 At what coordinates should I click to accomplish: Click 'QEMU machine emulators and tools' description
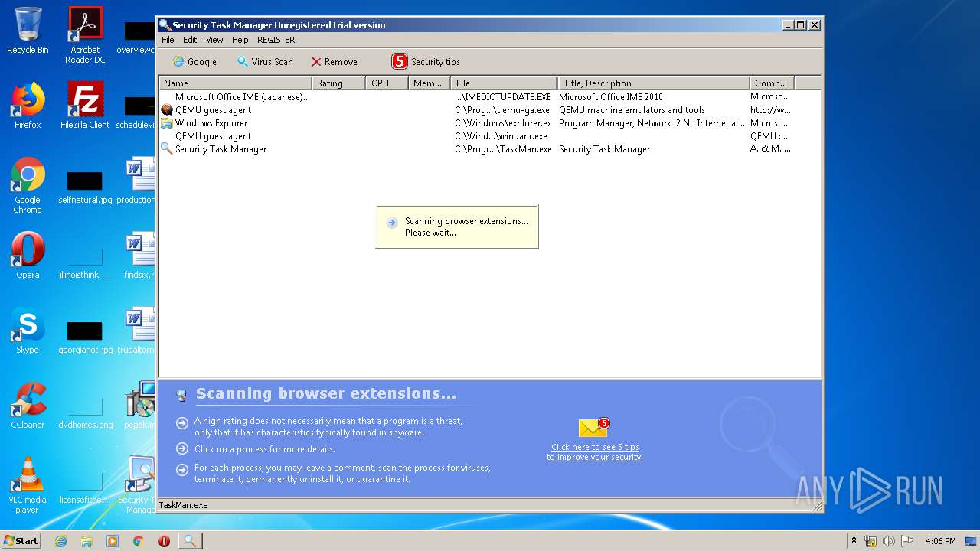pos(632,110)
